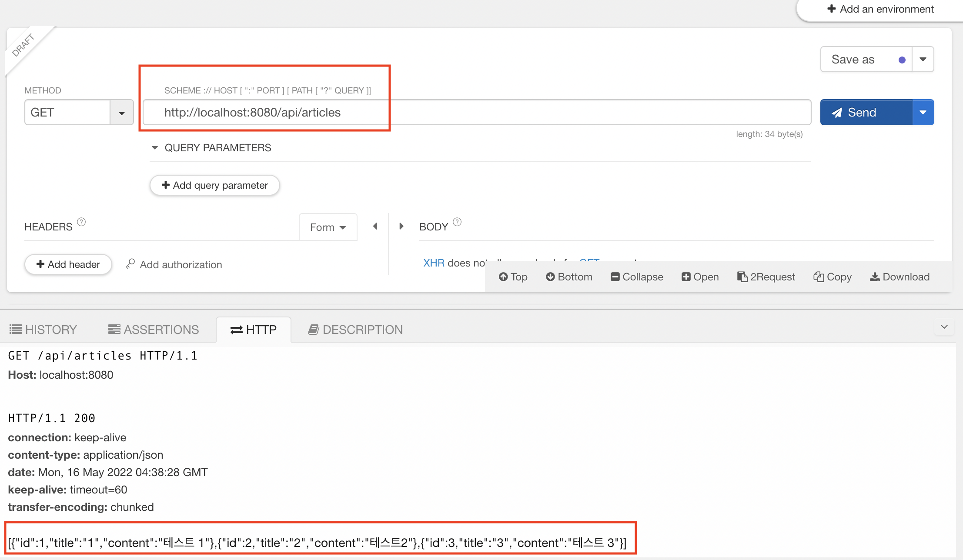
Task: Jump to Top of response
Action: [513, 277]
